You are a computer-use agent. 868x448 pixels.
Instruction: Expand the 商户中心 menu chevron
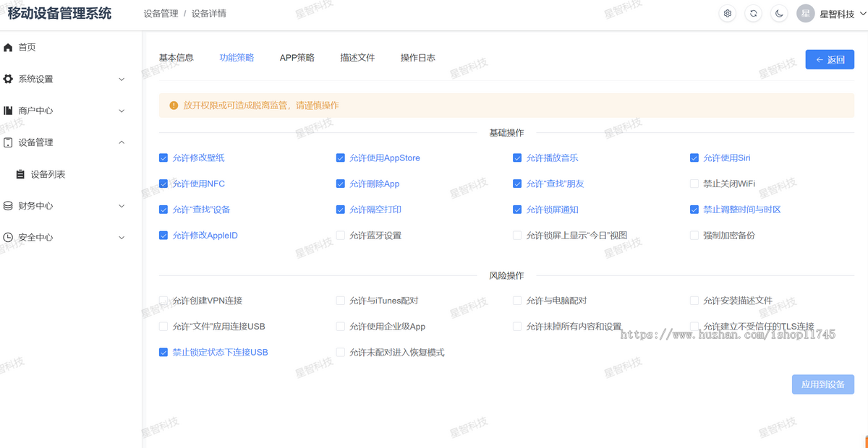click(x=122, y=111)
